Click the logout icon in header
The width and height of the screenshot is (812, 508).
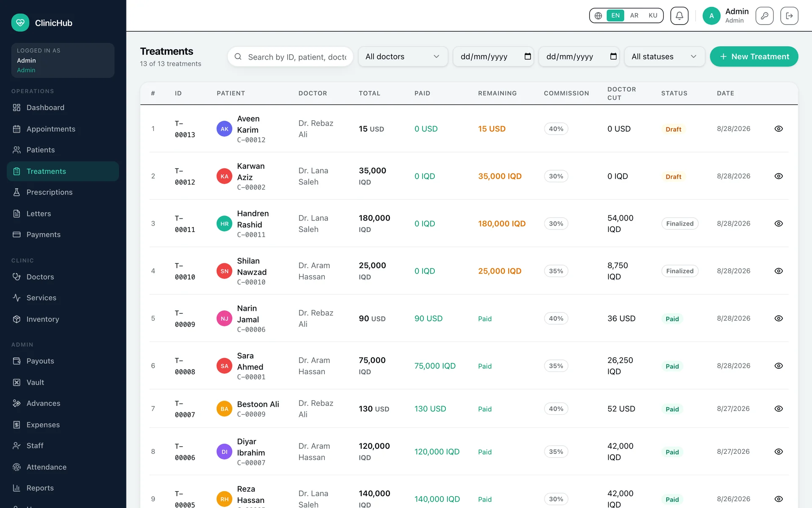click(789, 16)
